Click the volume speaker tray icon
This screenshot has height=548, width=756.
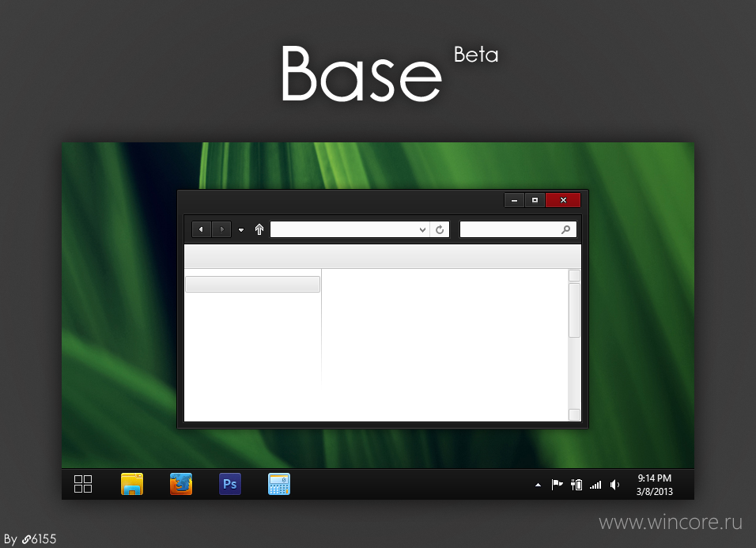tap(614, 485)
